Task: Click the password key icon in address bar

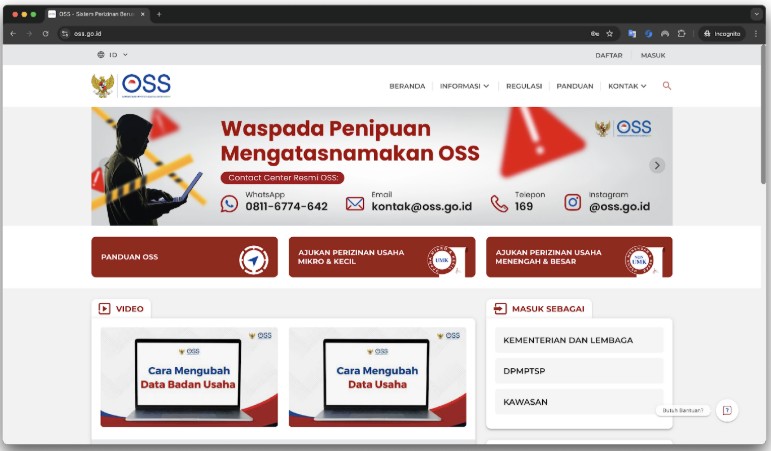Action: [x=594, y=33]
